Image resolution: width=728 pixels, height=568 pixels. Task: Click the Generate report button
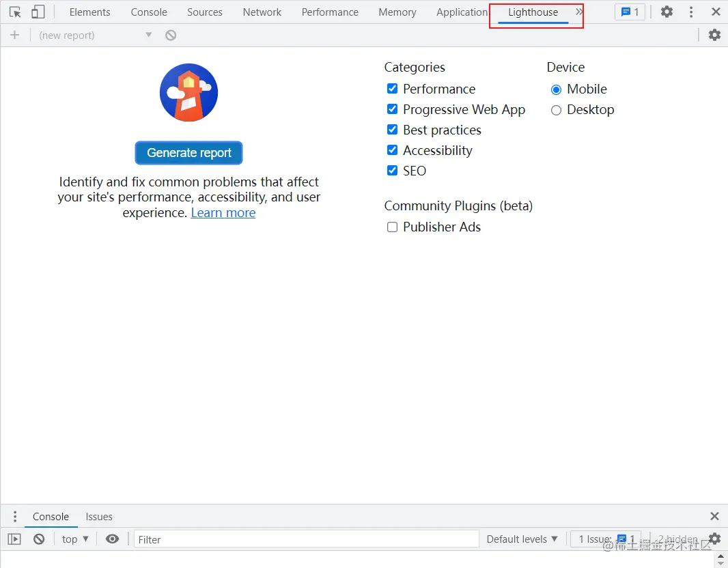188,153
